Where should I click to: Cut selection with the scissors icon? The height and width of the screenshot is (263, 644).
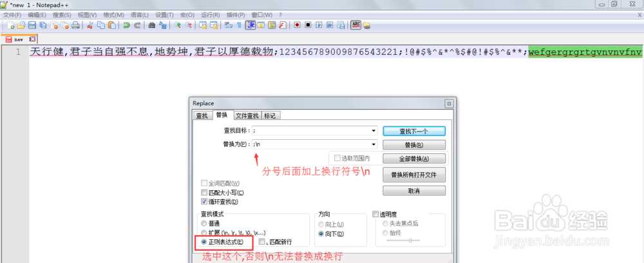point(90,25)
